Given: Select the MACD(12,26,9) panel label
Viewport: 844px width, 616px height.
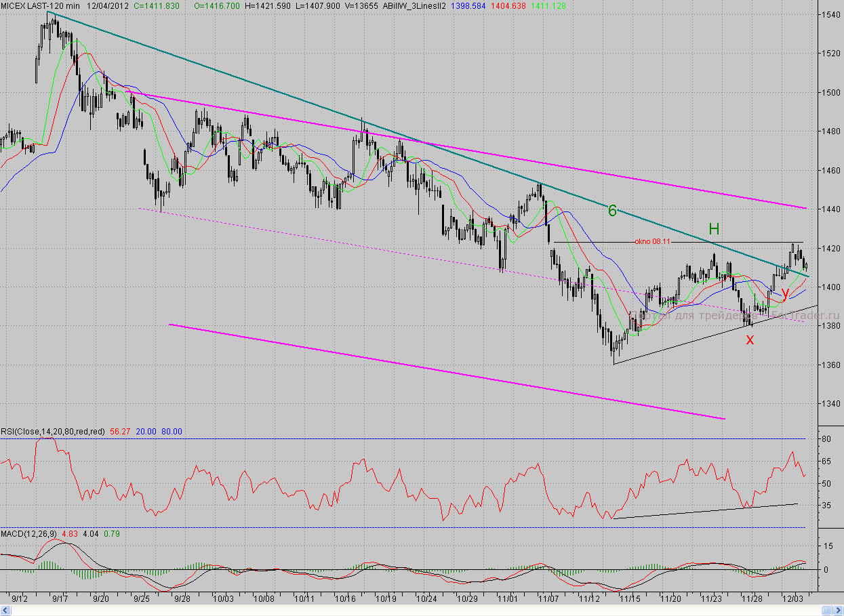Looking at the screenshot, I should point(28,535).
